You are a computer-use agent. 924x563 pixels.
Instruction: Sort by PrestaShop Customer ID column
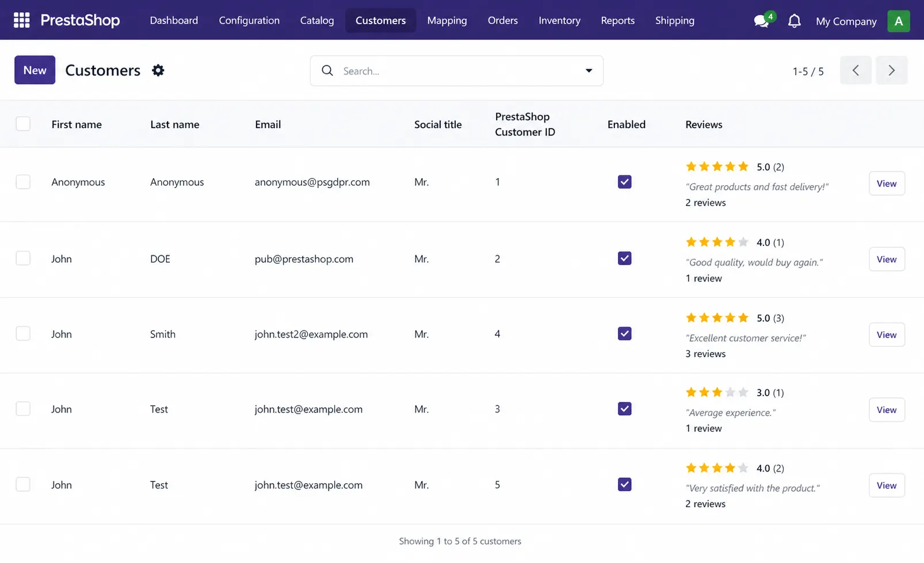525,124
